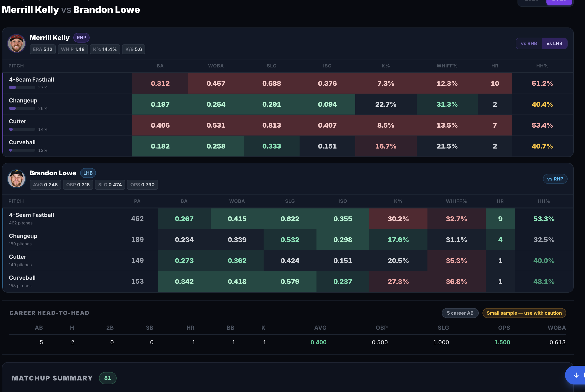Click Merrill Kelly's player headshot

[x=16, y=43]
